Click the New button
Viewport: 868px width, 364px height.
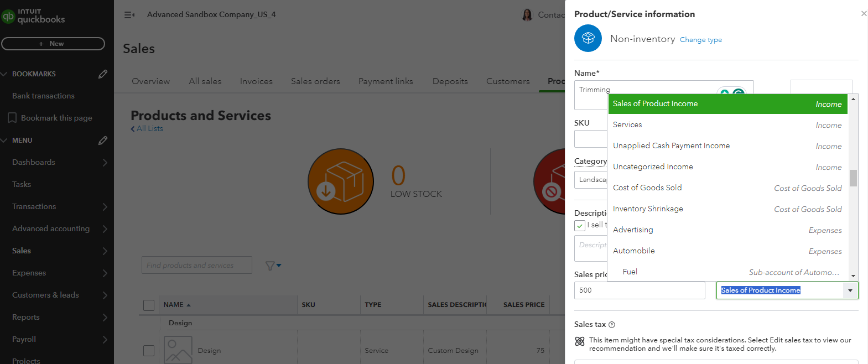(x=53, y=44)
